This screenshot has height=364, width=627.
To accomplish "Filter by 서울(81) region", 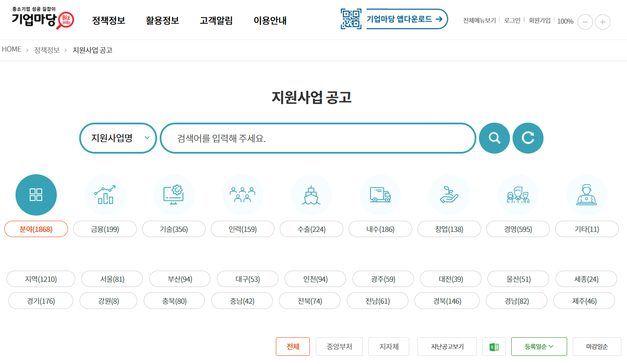I will point(112,279).
